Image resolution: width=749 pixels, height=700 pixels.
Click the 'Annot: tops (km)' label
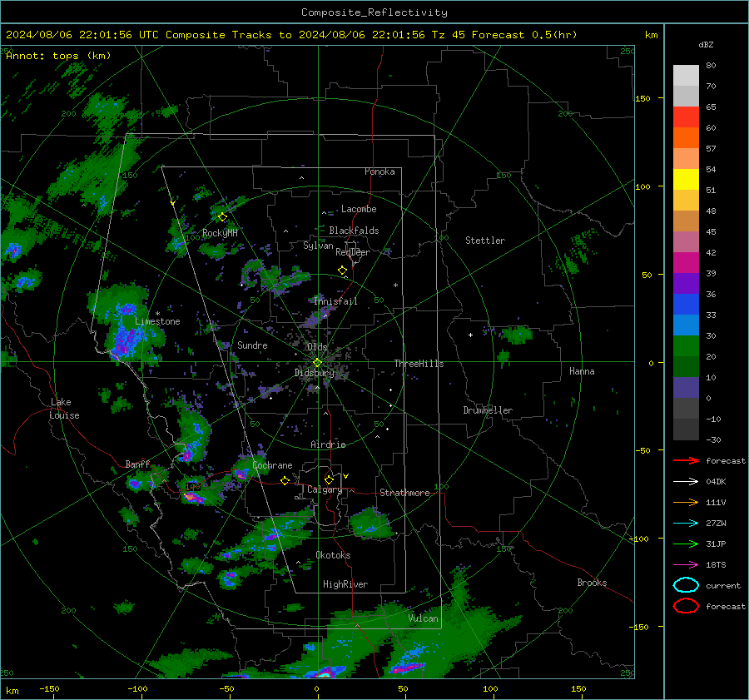[58, 56]
